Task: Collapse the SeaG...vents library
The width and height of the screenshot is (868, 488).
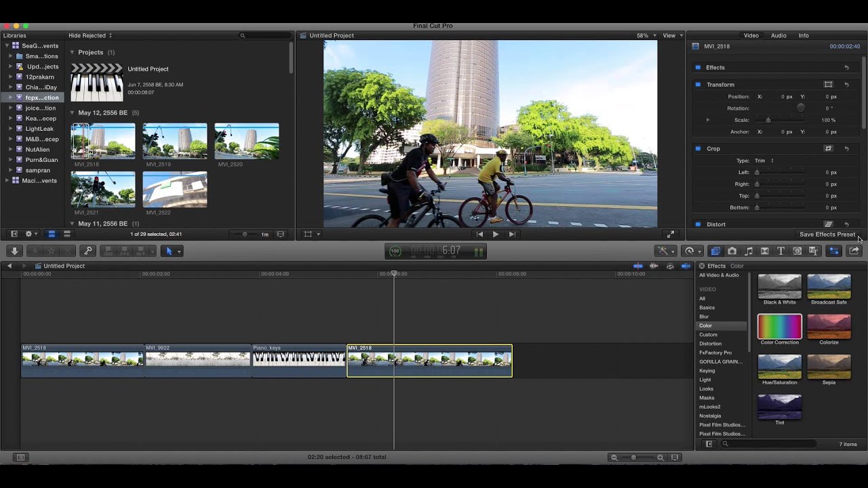Action: [x=7, y=45]
